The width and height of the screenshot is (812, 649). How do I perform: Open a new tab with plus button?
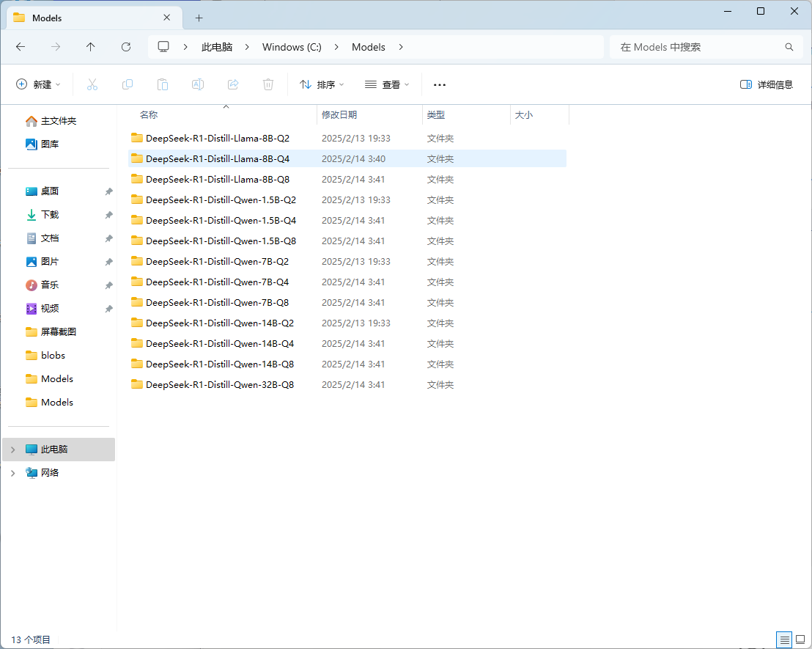click(199, 18)
